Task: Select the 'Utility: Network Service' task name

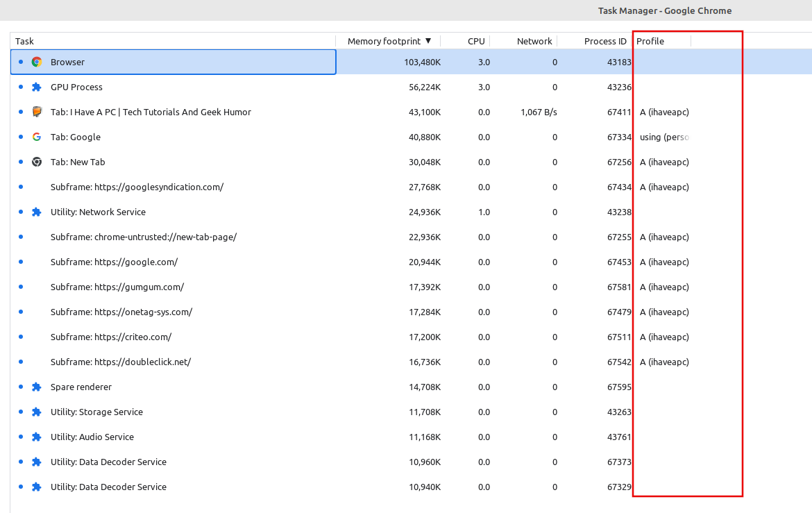Action: pos(98,212)
